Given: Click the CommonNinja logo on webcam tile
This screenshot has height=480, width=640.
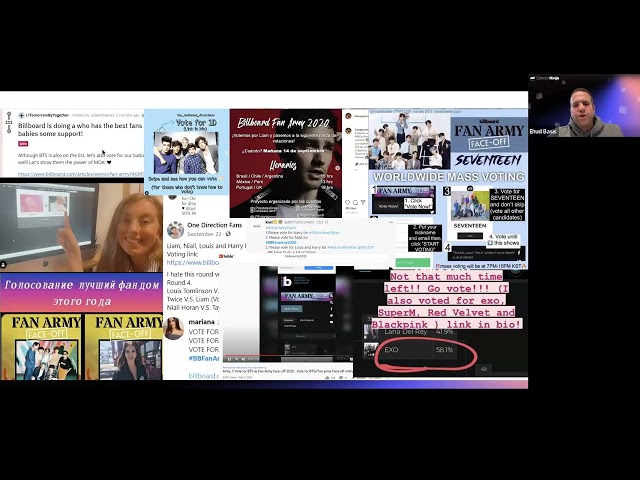Looking at the screenshot, I should point(545,78).
